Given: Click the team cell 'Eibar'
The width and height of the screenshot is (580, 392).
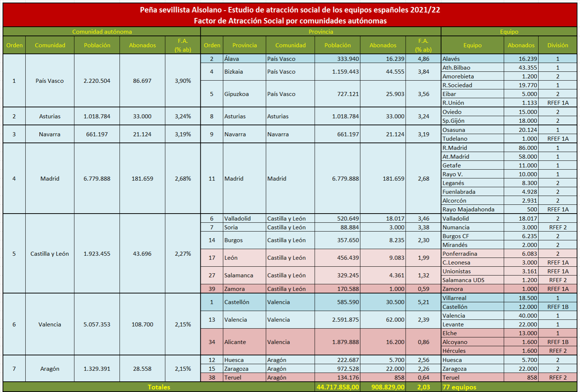Looking at the screenshot, I should [473, 94].
